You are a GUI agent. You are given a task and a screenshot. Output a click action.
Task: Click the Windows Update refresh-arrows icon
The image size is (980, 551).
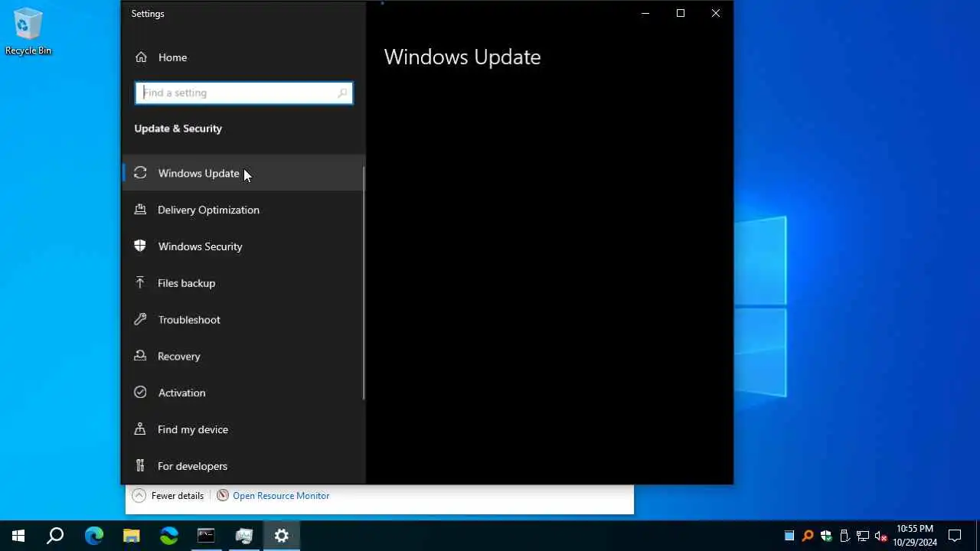(140, 173)
